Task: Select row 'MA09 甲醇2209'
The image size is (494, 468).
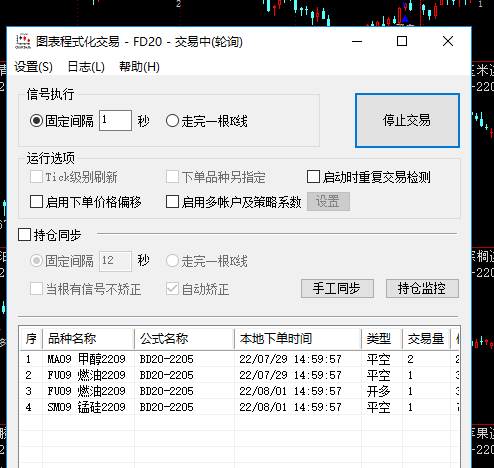Action: point(240,359)
